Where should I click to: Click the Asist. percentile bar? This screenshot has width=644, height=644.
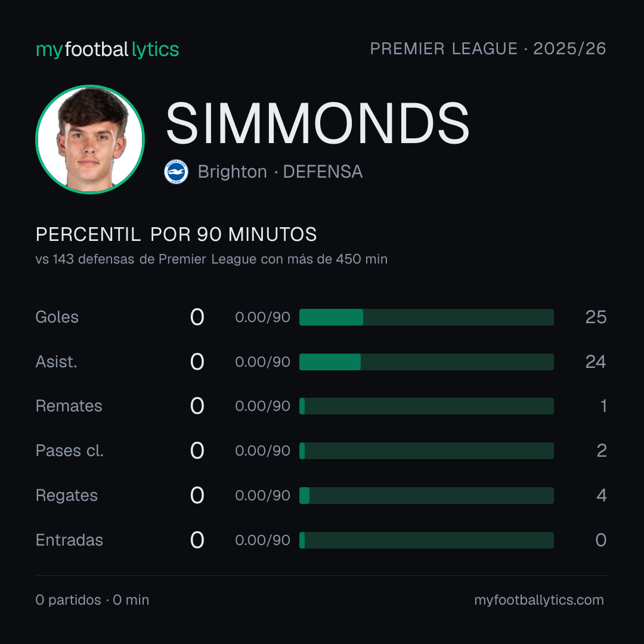(x=426, y=362)
